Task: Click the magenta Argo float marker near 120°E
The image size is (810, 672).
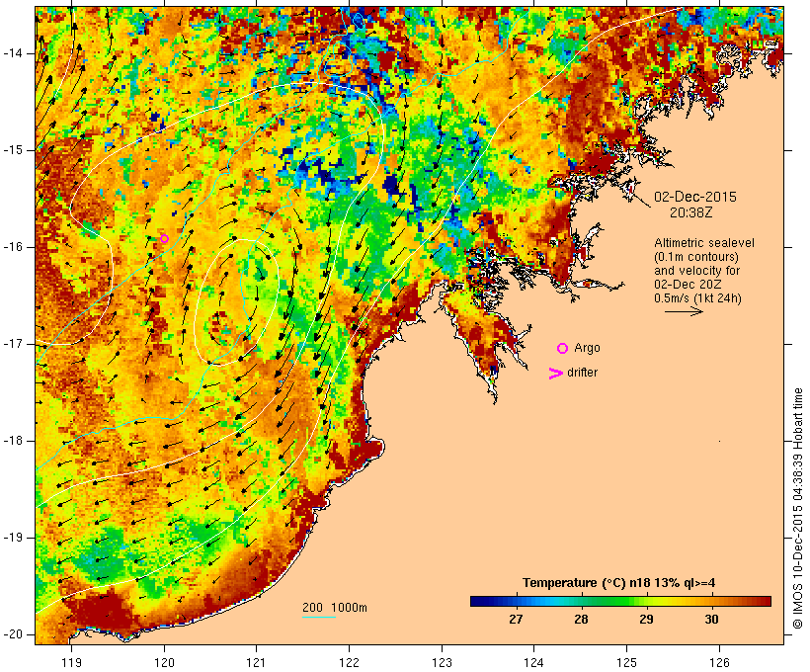Action: click(x=164, y=238)
